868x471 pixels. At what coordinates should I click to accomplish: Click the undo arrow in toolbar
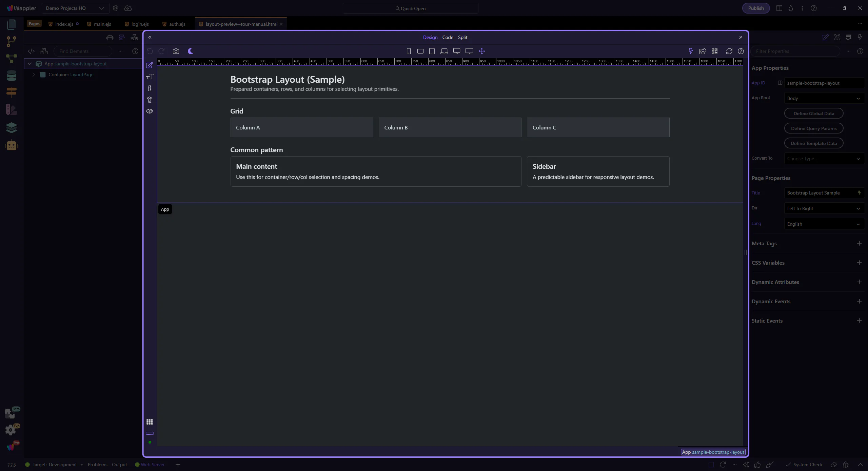pyautogui.click(x=150, y=51)
